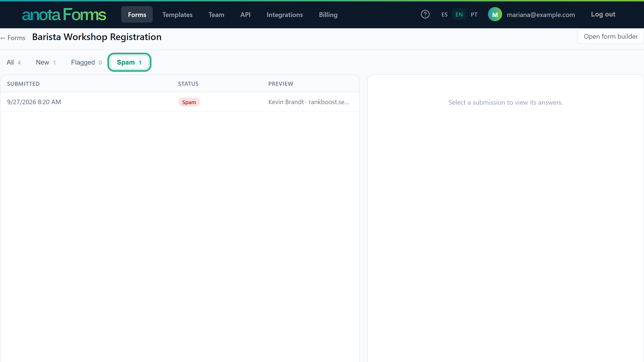The height and width of the screenshot is (362, 644).
Task: Switch language to ES
Action: click(x=444, y=15)
